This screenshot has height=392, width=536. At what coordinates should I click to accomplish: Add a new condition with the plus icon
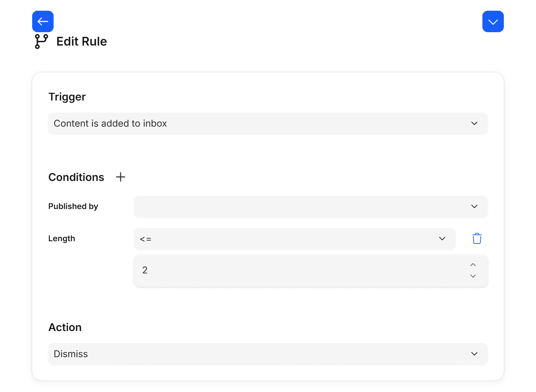121,177
